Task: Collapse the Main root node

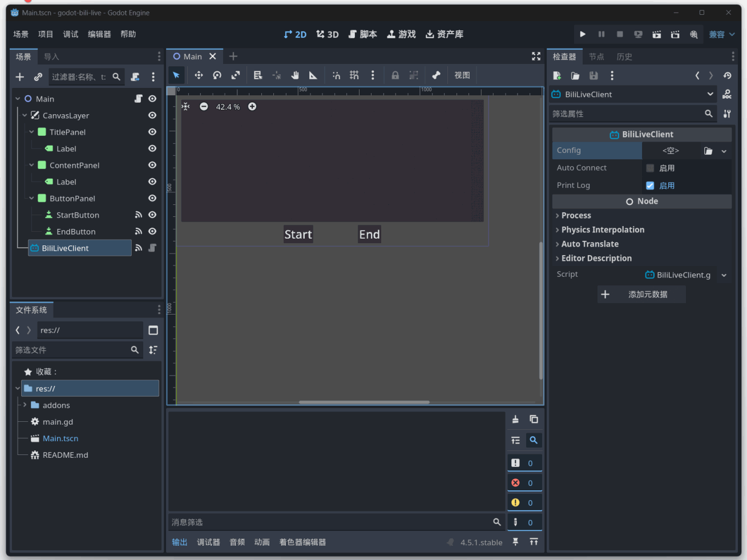Action: point(18,99)
